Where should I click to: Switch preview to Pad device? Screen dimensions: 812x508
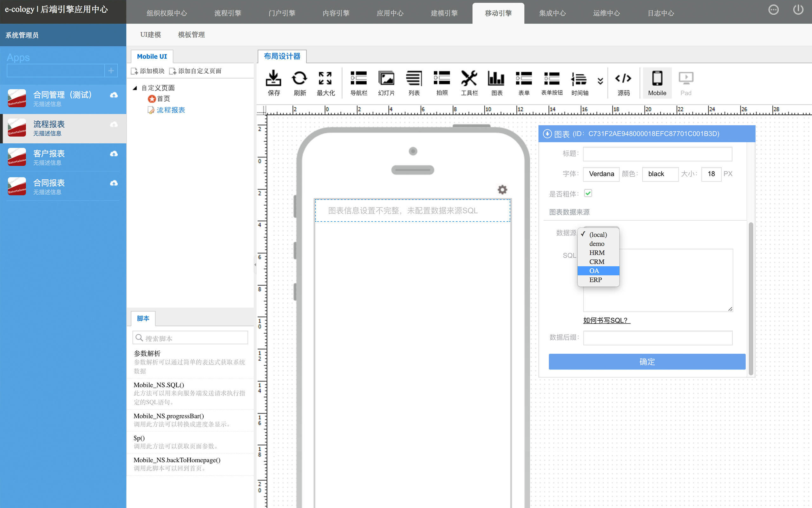click(686, 83)
